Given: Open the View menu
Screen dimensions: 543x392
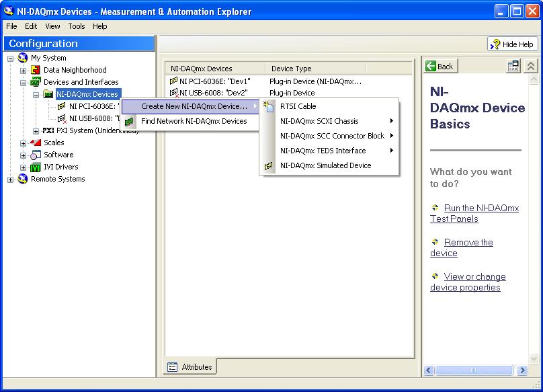Looking at the screenshot, I should [52, 26].
